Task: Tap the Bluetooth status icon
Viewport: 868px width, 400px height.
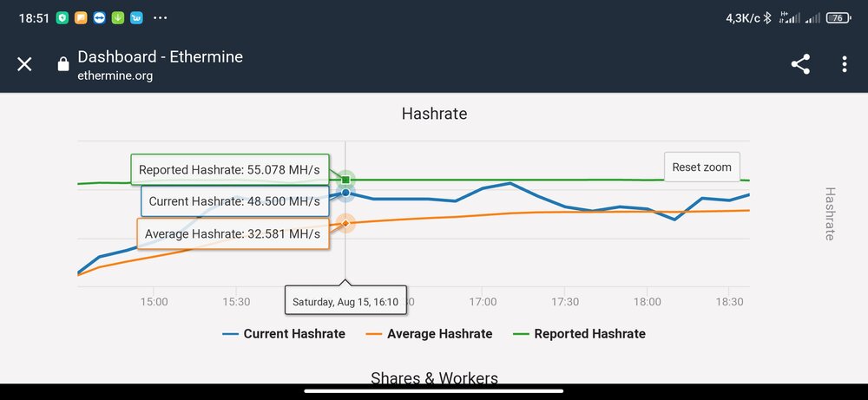Action: coord(766,17)
